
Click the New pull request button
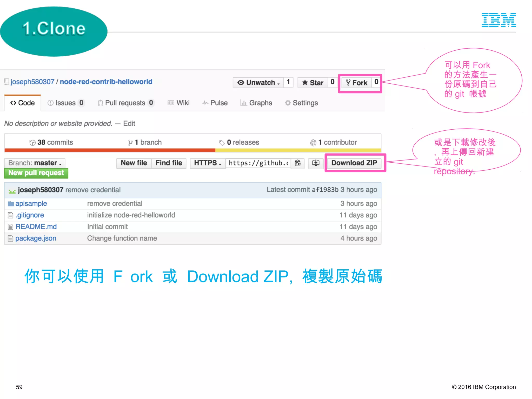click(36, 173)
